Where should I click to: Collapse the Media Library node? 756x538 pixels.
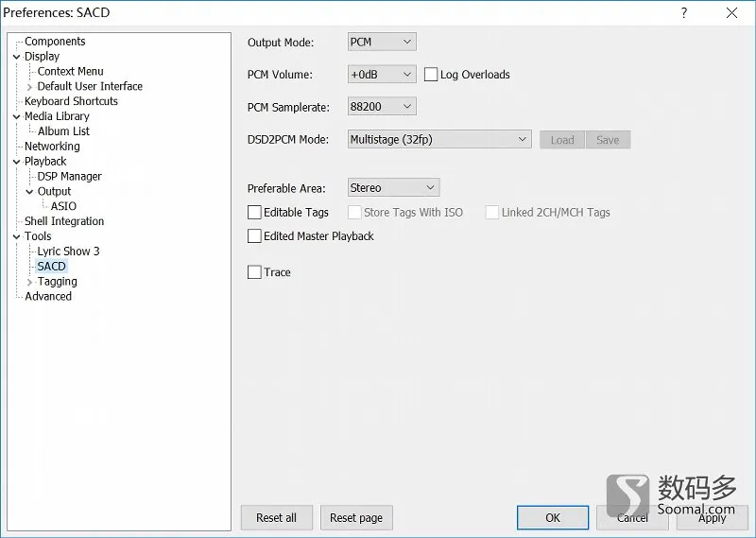tap(17, 116)
